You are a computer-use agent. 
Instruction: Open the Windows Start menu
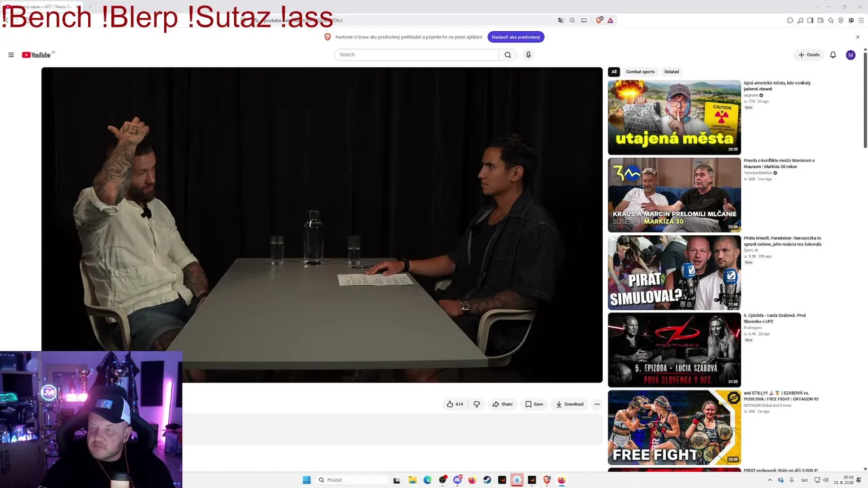point(307,480)
